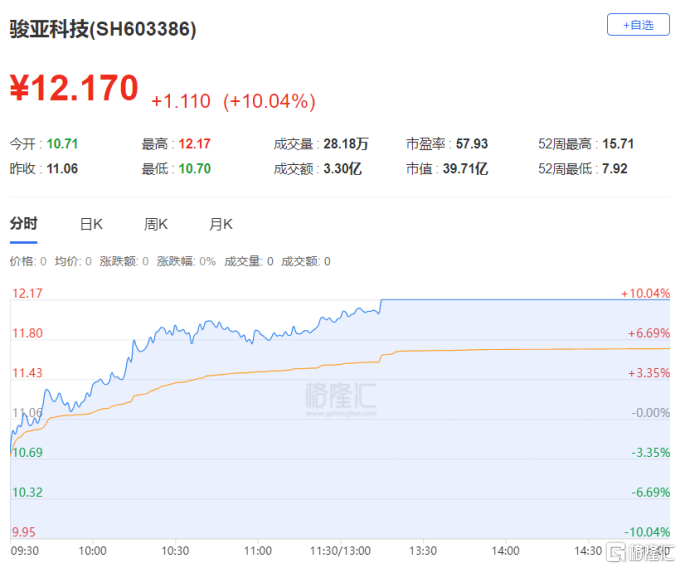The image size is (681, 569).
Task: Click the 均价 average price readout
Action: 73,261
